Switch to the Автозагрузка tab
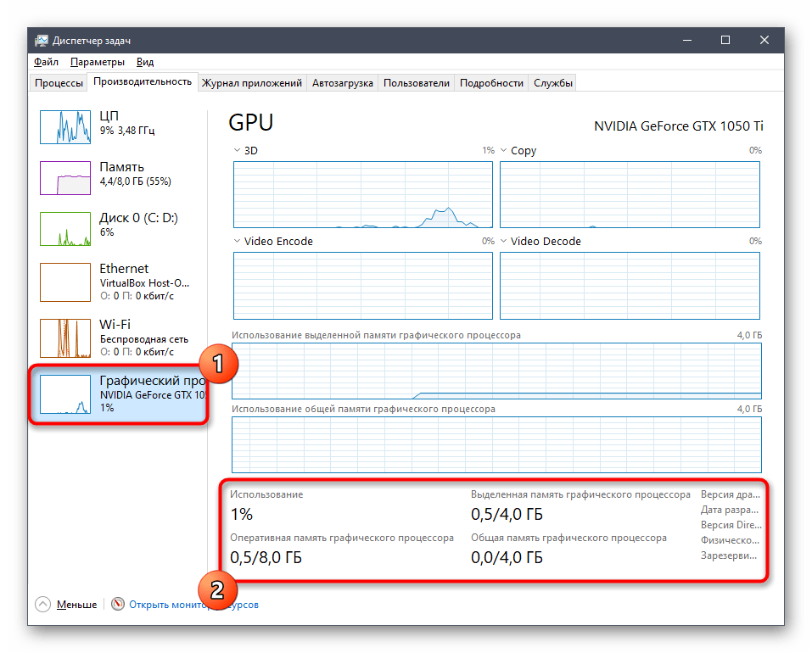 tap(342, 83)
